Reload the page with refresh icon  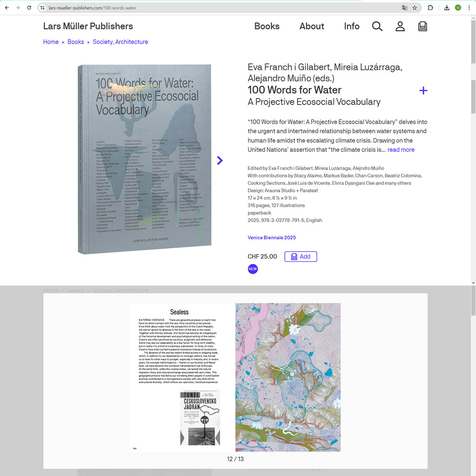(29, 8)
